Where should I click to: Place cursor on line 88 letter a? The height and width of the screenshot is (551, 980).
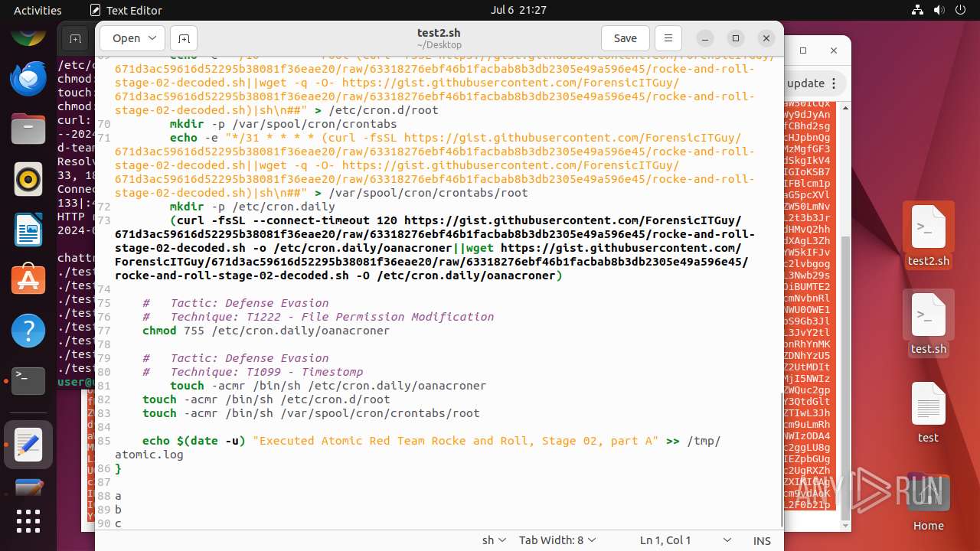pyautogui.click(x=118, y=496)
